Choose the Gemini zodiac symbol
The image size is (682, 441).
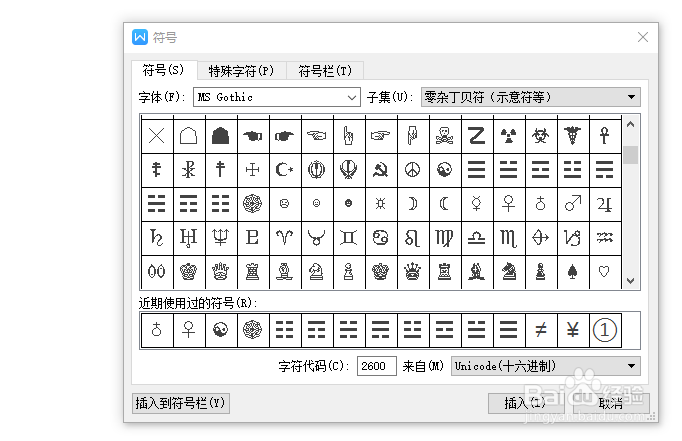[x=348, y=237]
